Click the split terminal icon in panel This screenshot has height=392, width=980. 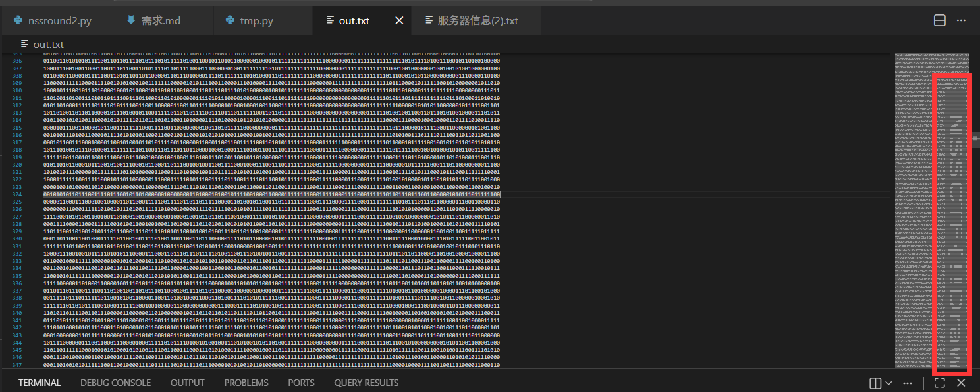pos(875,383)
